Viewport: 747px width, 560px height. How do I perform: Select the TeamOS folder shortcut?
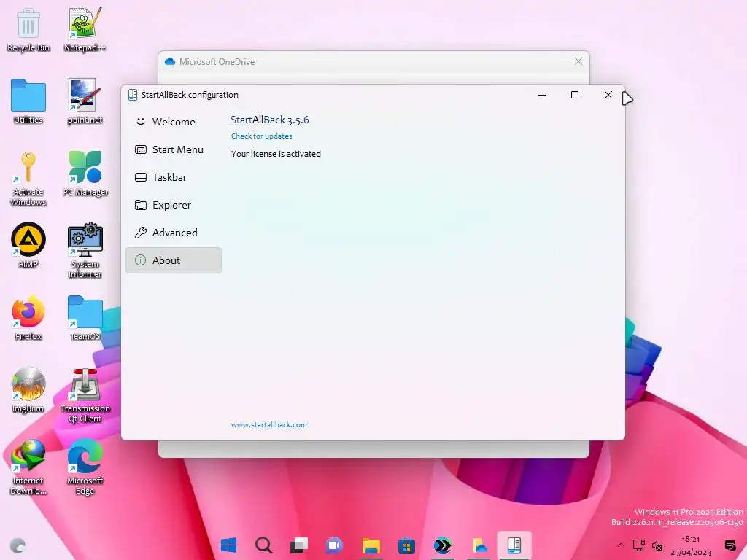pyautogui.click(x=85, y=318)
